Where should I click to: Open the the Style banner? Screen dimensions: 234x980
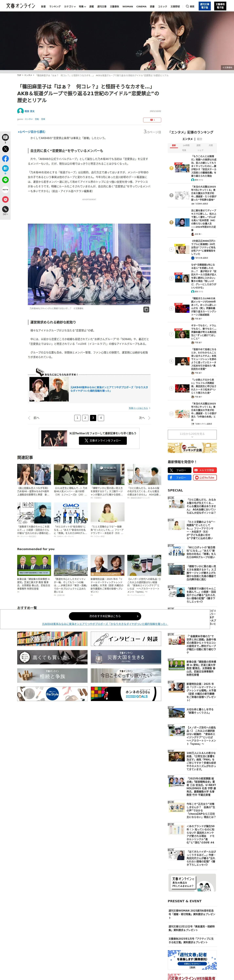[52, 694]
